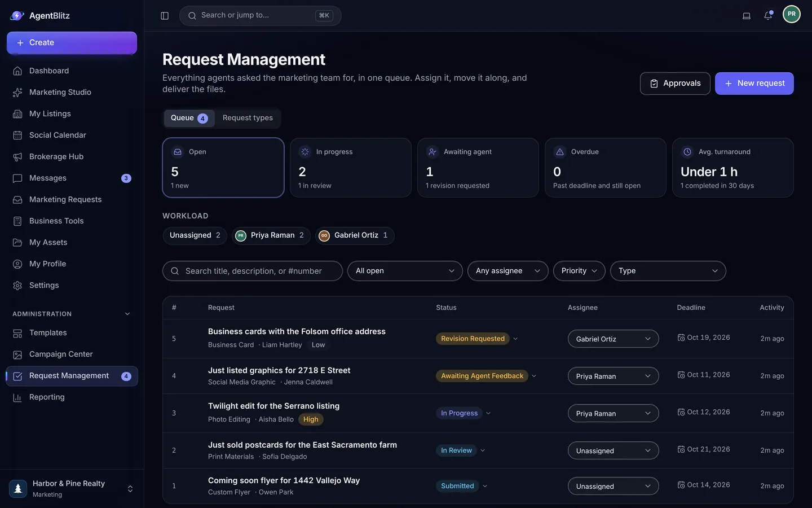Open Business Tools
The height and width of the screenshot is (508, 812).
[72, 221]
